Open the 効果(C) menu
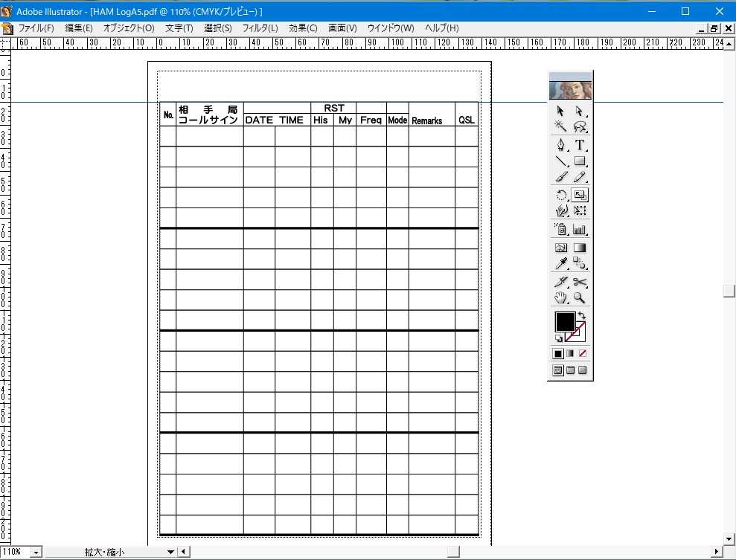This screenshot has width=736, height=560. pyautogui.click(x=303, y=28)
